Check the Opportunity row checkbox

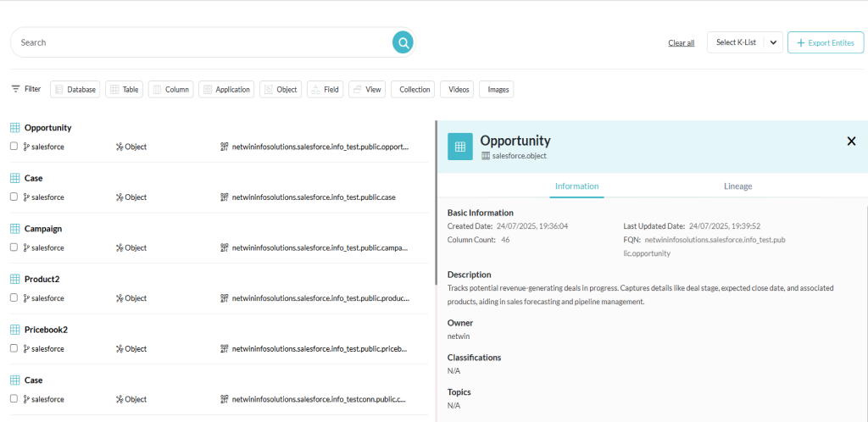click(x=14, y=147)
